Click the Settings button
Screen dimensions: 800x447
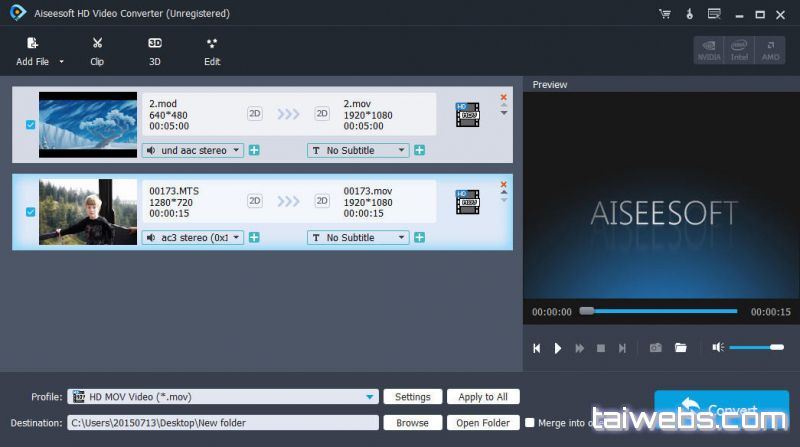click(412, 397)
